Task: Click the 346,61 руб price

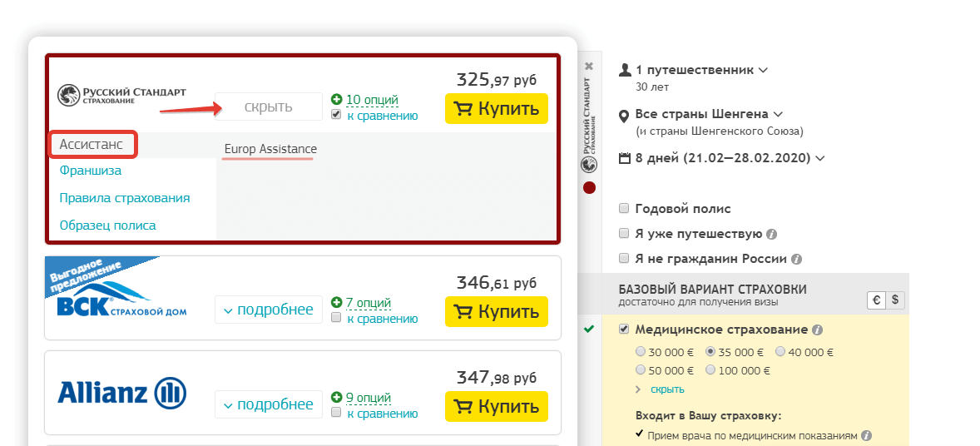Action: [x=497, y=283]
